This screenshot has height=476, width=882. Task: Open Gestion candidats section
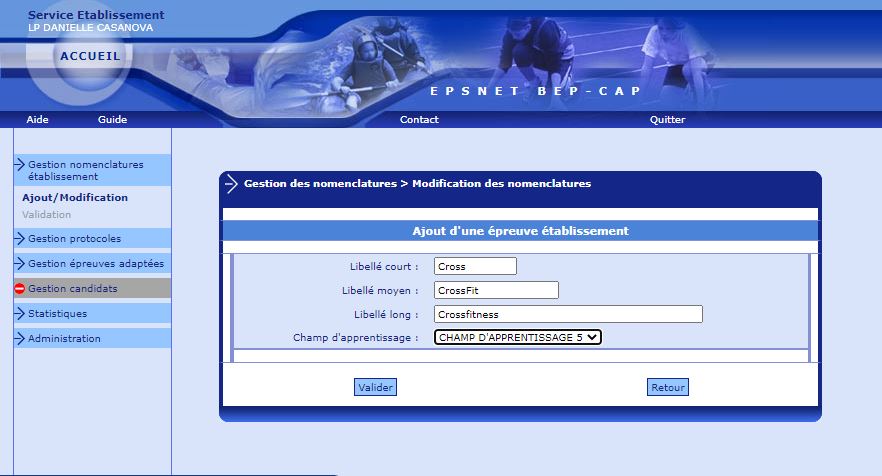point(92,288)
